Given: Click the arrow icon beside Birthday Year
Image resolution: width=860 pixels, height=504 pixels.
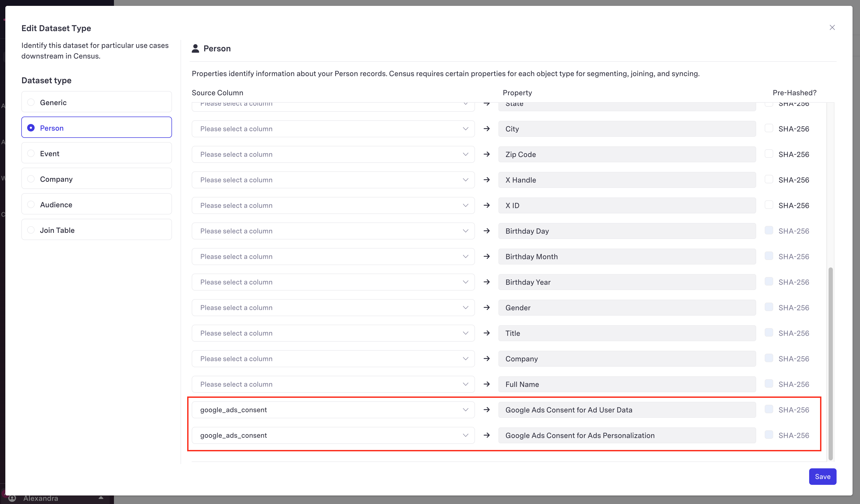Looking at the screenshot, I should (487, 282).
